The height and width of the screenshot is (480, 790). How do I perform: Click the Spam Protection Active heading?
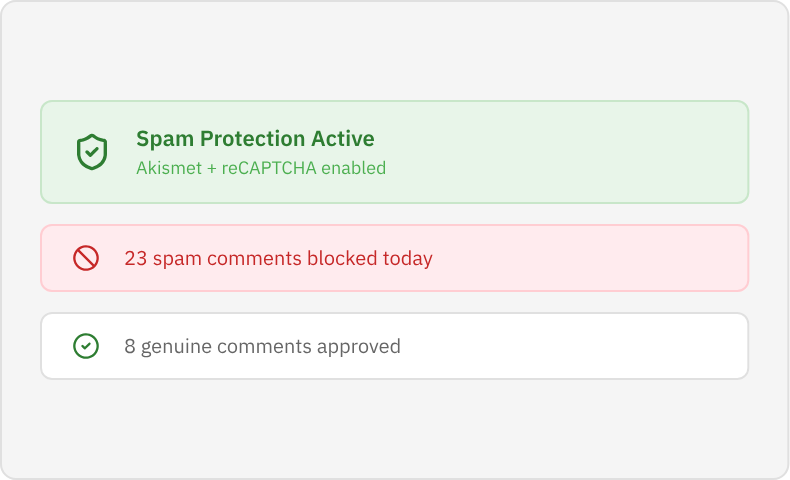pos(255,139)
